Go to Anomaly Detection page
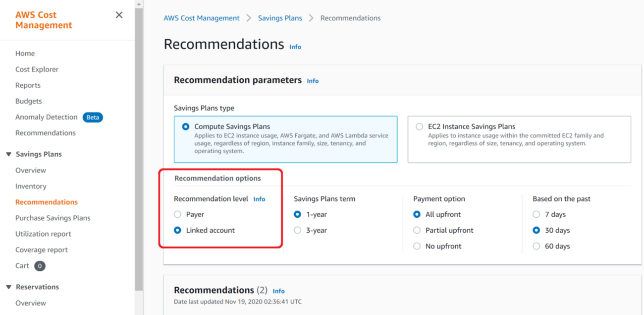Viewport: 644px width, 315px height. tap(47, 117)
